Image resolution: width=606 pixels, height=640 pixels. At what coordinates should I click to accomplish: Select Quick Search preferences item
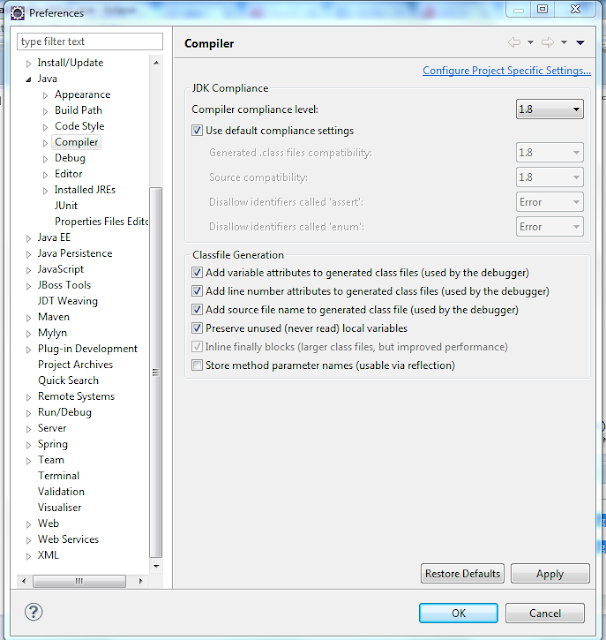point(68,380)
